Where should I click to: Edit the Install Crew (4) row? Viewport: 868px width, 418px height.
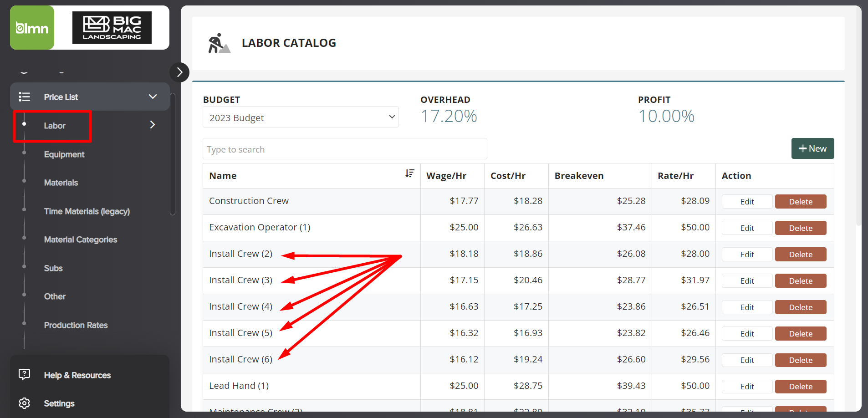[747, 307]
